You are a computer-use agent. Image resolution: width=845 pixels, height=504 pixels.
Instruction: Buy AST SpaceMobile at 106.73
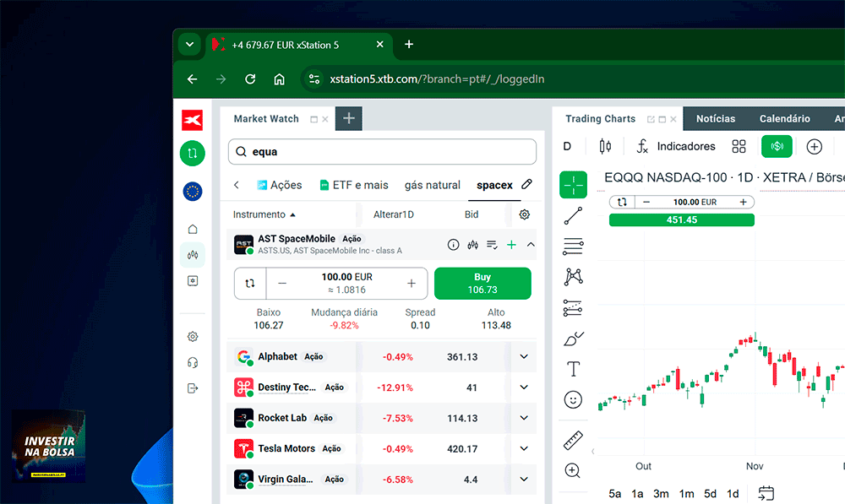482,283
